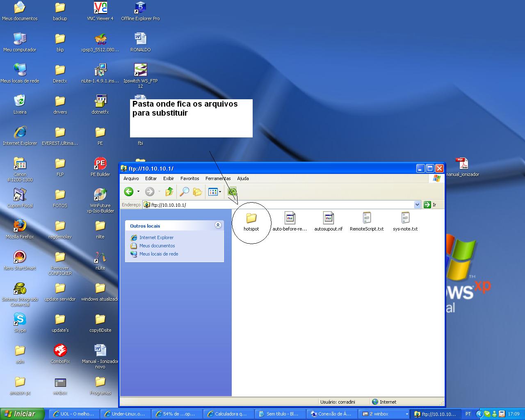Toggle the Folders pane icon
The width and height of the screenshot is (525, 420).
(198, 192)
